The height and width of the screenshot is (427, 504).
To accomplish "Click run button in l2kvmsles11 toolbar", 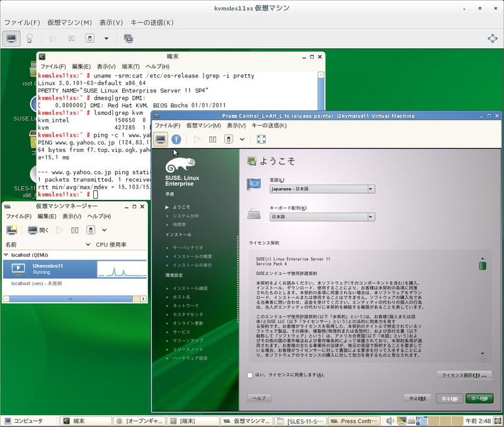I will pyautogui.click(x=197, y=139).
